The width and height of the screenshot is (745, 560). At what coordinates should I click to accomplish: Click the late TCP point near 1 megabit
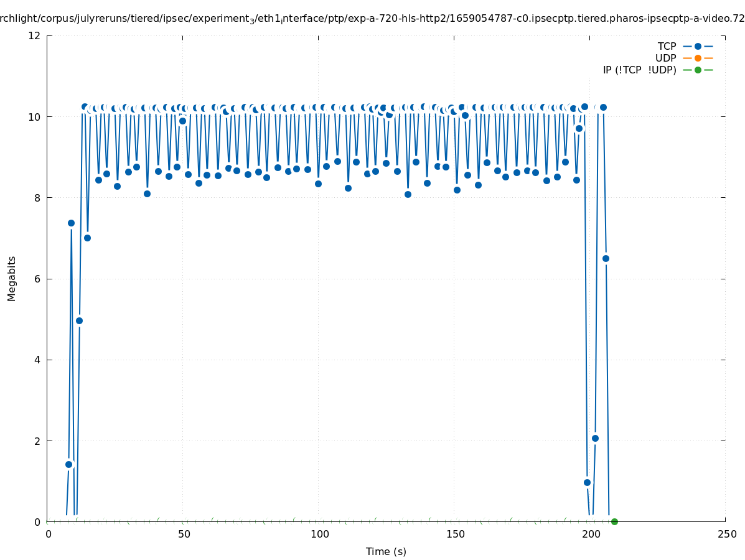[587, 482]
